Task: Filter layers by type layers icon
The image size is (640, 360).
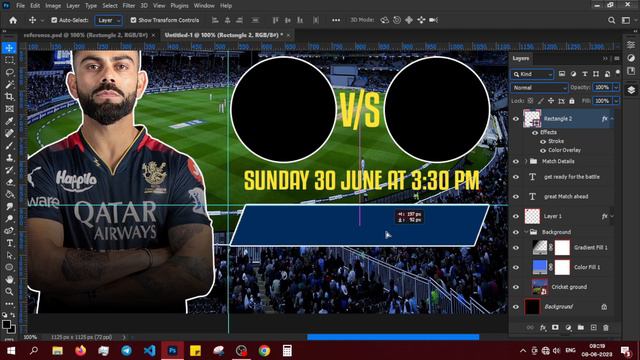Action: 584,74
